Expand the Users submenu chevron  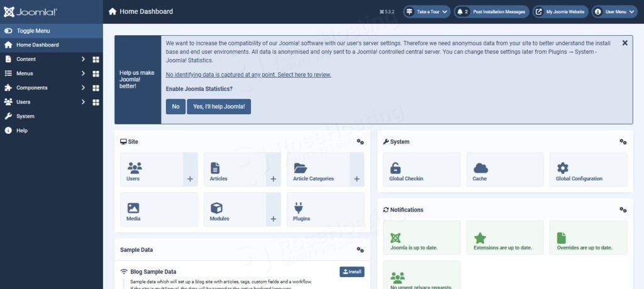pyautogui.click(x=83, y=102)
